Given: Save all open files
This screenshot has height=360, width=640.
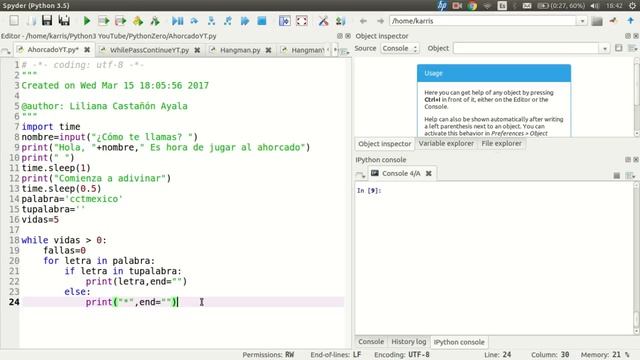Looking at the screenshot, I should [x=64, y=20].
